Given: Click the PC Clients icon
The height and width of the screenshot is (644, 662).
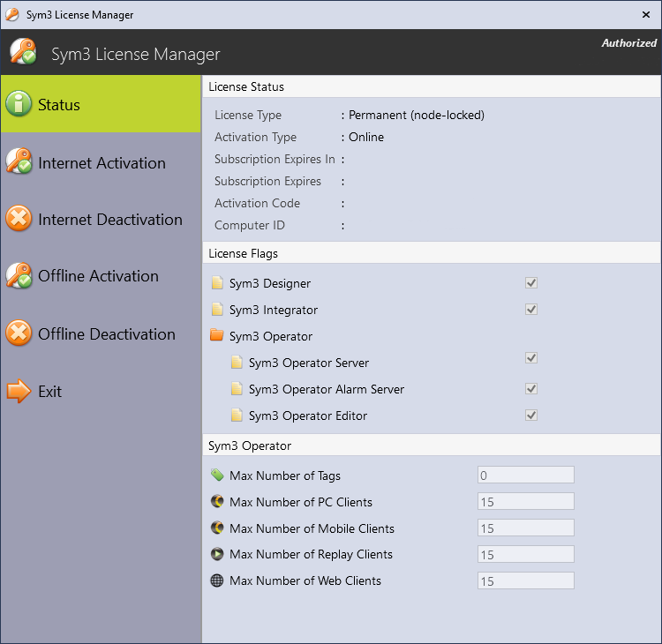Looking at the screenshot, I should click(217, 501).
